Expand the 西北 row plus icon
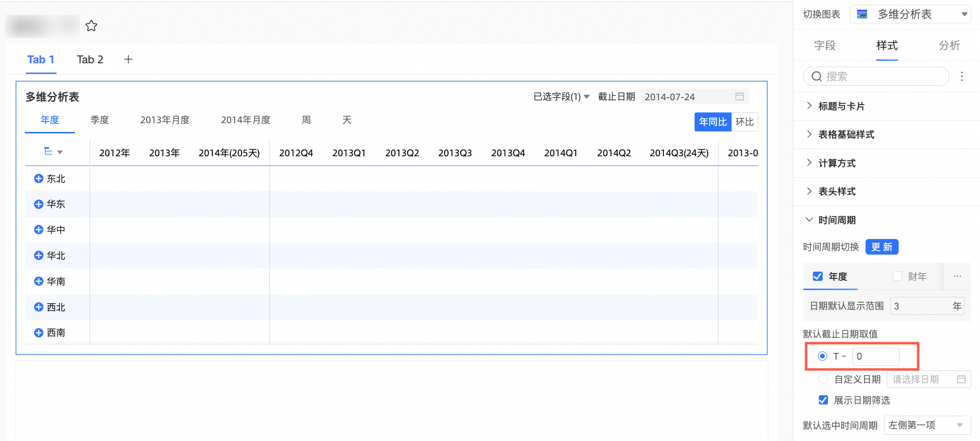Screen dimensions: 980x441 click(38, 307)
